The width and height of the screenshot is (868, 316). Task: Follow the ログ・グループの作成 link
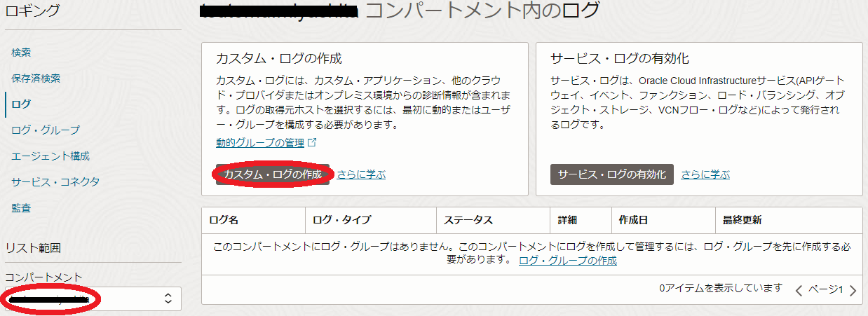[x=568, y=261]
